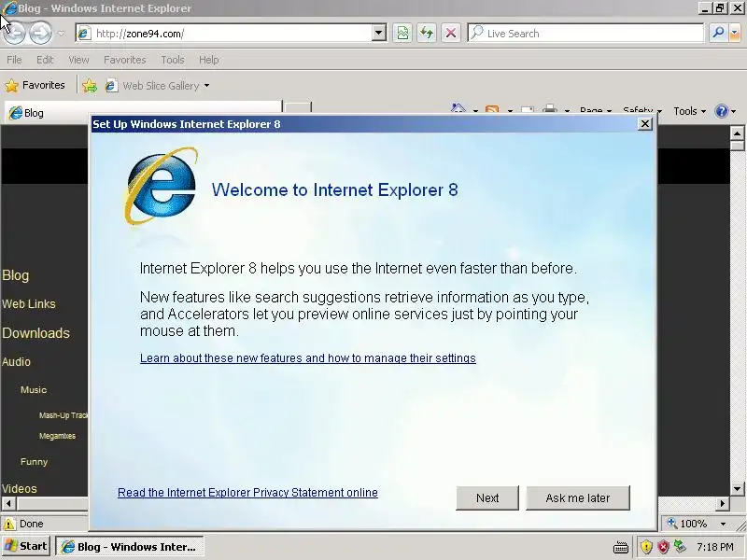Close the Set Up Internet Explorer 8 dialog
Viewport: 747px width, 560px height.
[644, 124]
